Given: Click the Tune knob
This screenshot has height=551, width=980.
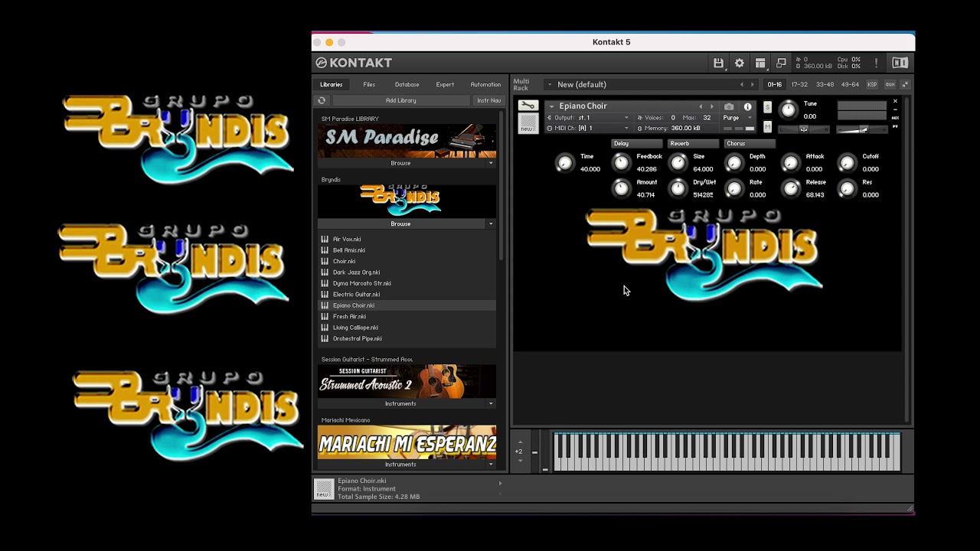Looking at the screenshot, I should coord(788,109).
